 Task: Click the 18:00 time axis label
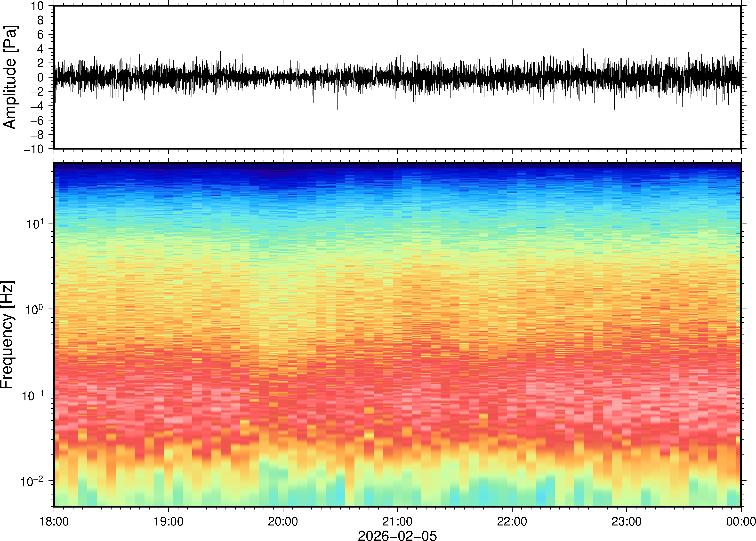tap(54, 521)
